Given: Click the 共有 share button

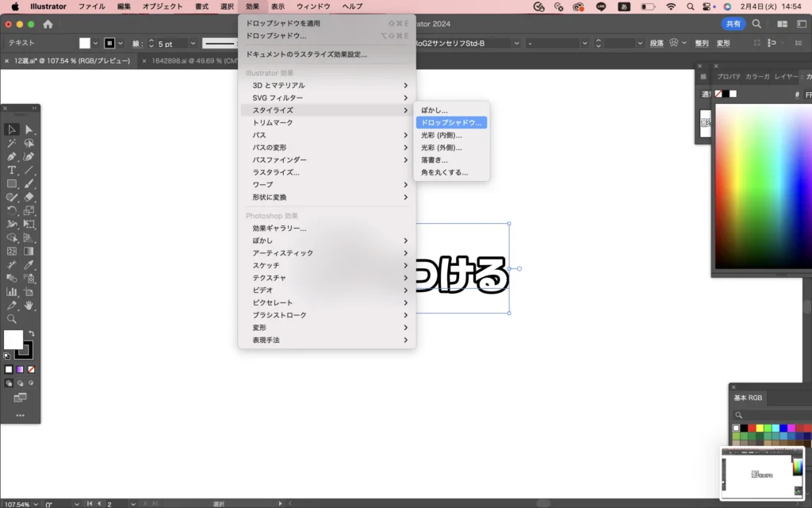Looking at the screenshot, I should pos(733,24).
